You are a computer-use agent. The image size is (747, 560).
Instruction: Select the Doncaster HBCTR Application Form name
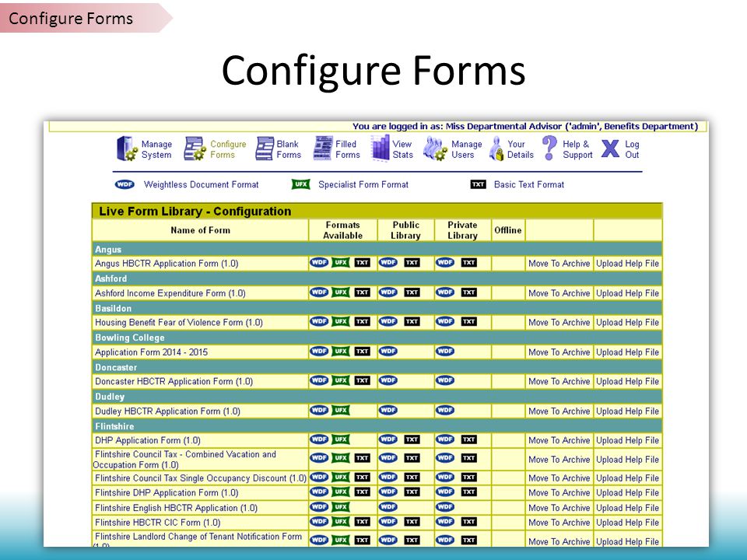(x=174, y=381)
